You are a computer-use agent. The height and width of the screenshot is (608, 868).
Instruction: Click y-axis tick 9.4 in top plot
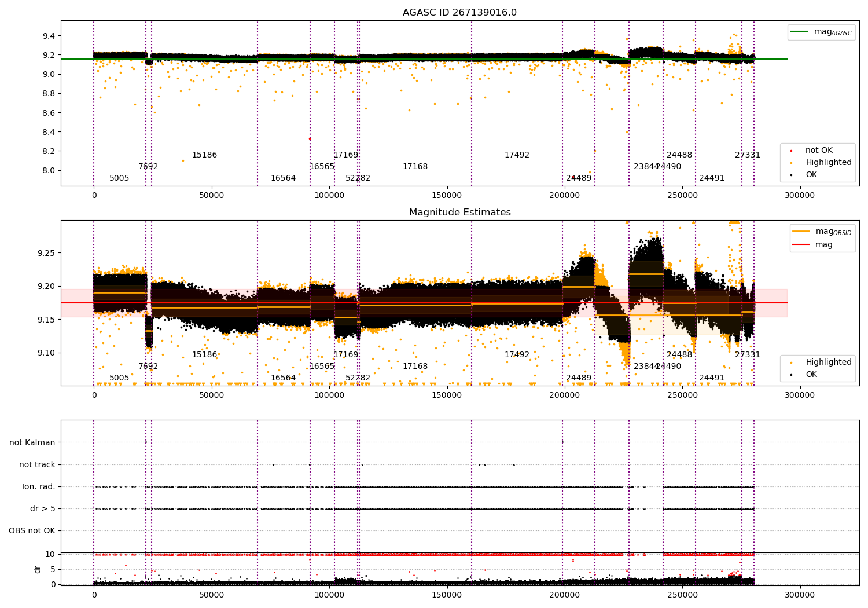[x=49, y=36]
